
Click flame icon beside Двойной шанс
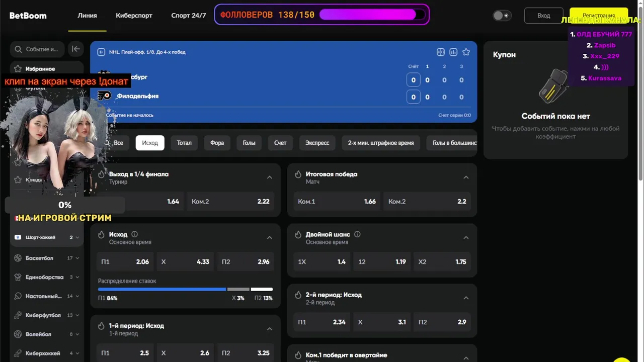(298, 235)
